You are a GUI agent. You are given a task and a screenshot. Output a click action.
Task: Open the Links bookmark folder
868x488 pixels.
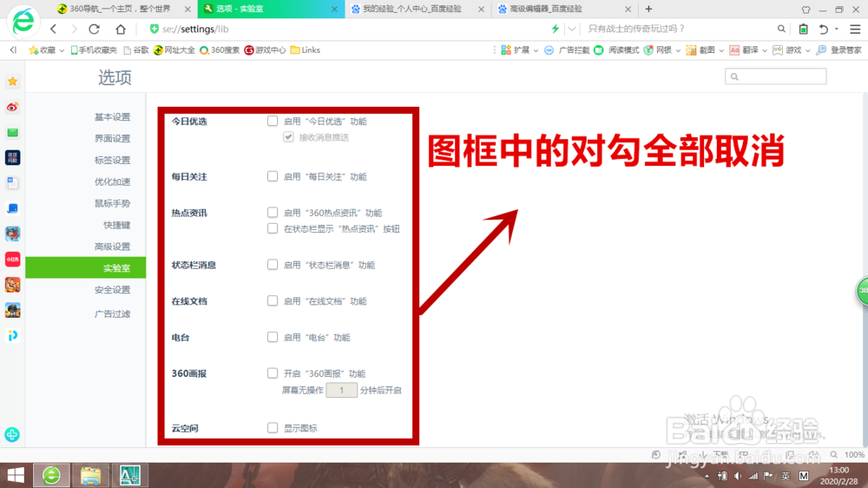tap(305, 49)
